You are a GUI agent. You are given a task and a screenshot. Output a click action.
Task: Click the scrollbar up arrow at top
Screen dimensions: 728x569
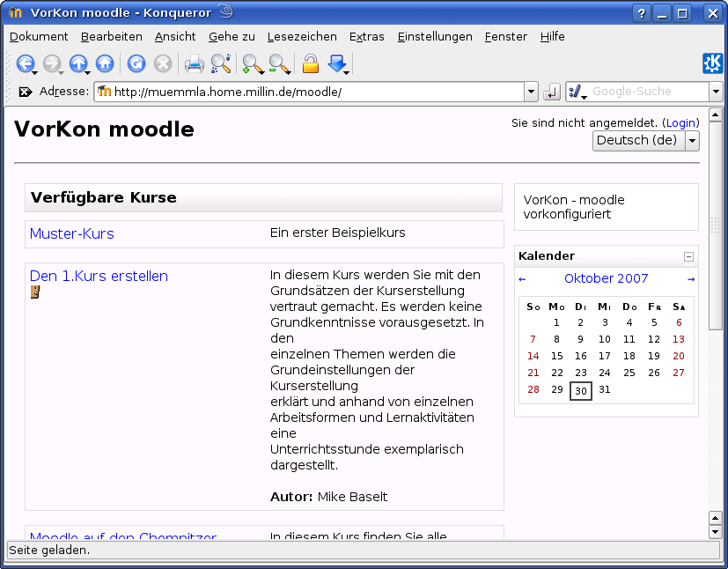tap(716, 115)
